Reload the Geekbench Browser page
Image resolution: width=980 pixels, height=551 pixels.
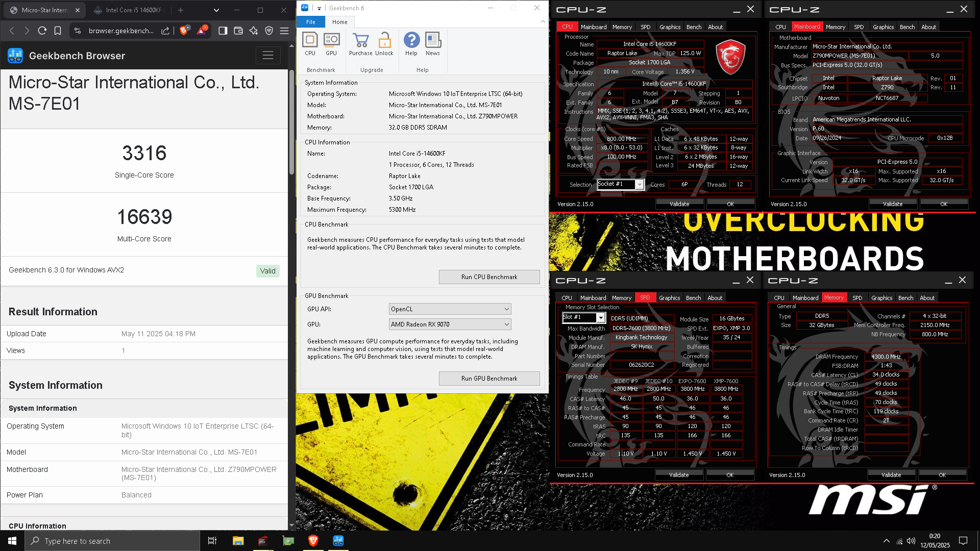tap(42, 31)
